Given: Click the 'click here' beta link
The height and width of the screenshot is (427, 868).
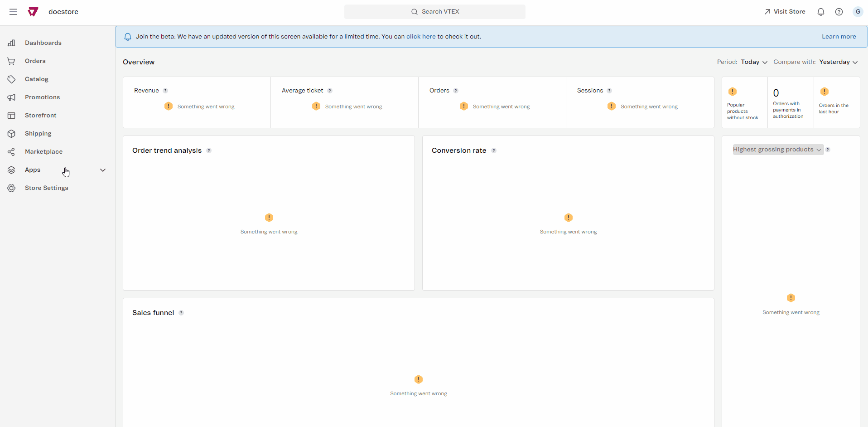Looking at the screenshot, I should (x=420, y=37).
